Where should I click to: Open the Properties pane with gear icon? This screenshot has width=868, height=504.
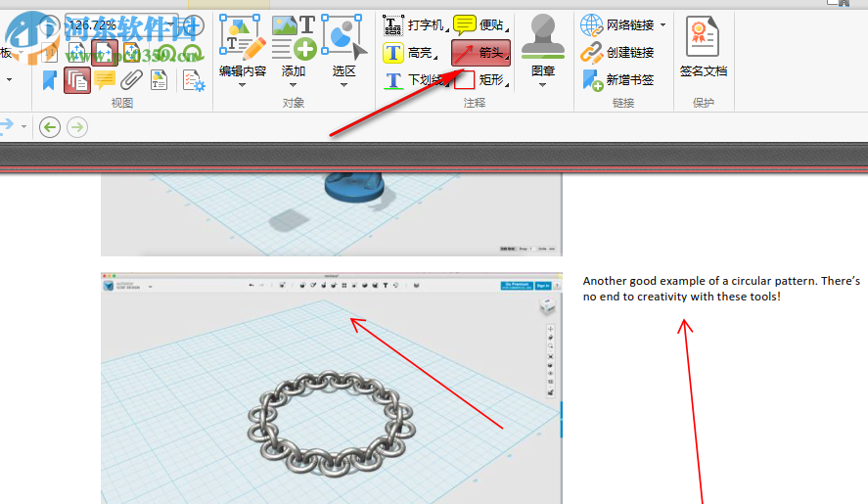point(194,80)
